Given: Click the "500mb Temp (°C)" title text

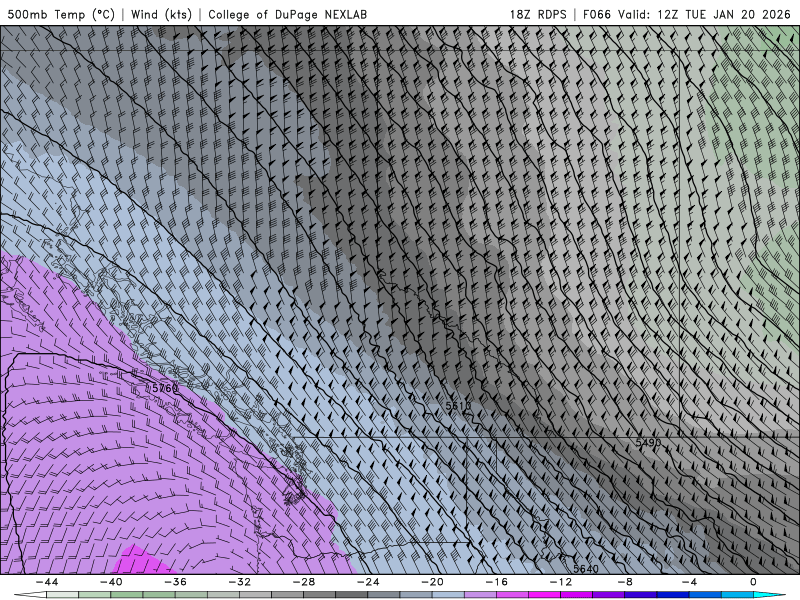Looking at the screenshot, I should 61,14.
